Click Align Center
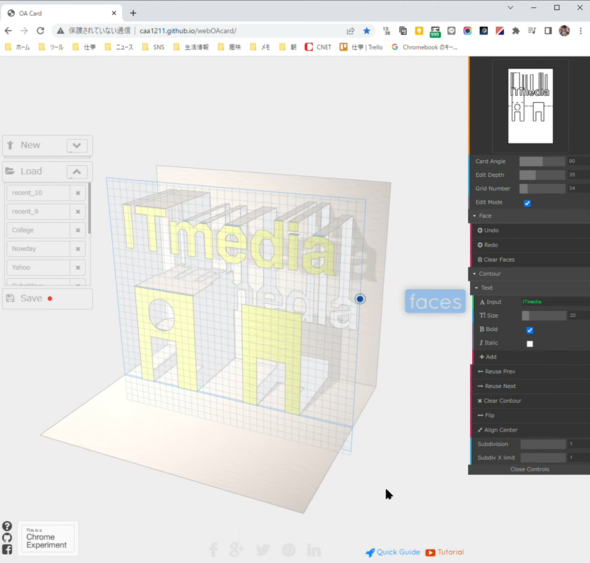590x563 pixels. (x=530, y=430)
